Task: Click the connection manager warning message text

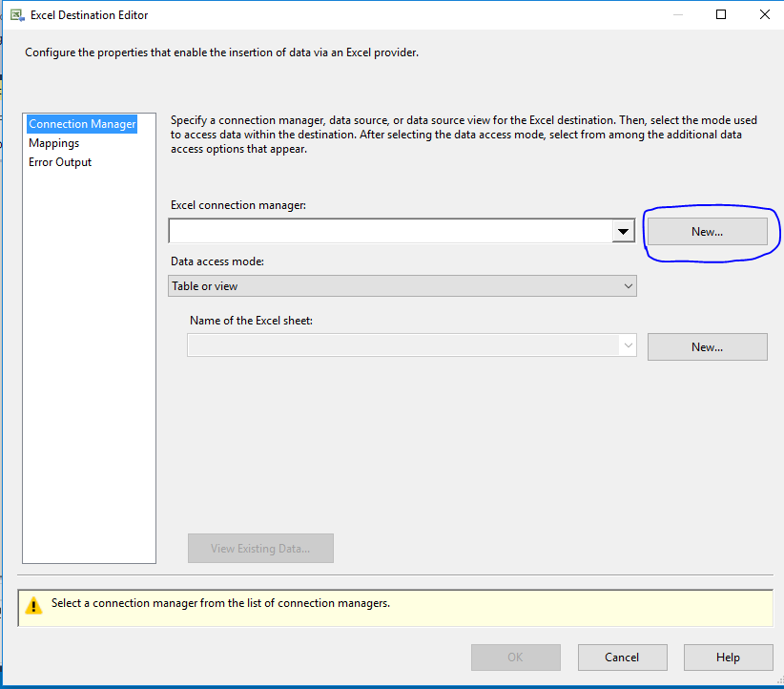Action: click(220, 603)
